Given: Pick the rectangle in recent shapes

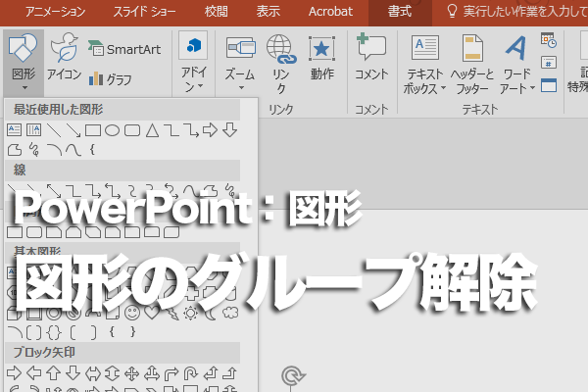Looking at the screenshot, I should [93, 130].
